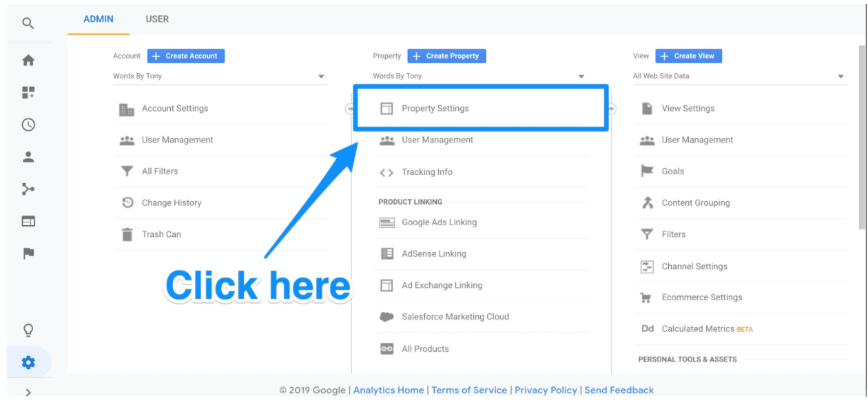Click the Create Property button

pos(446,56)
